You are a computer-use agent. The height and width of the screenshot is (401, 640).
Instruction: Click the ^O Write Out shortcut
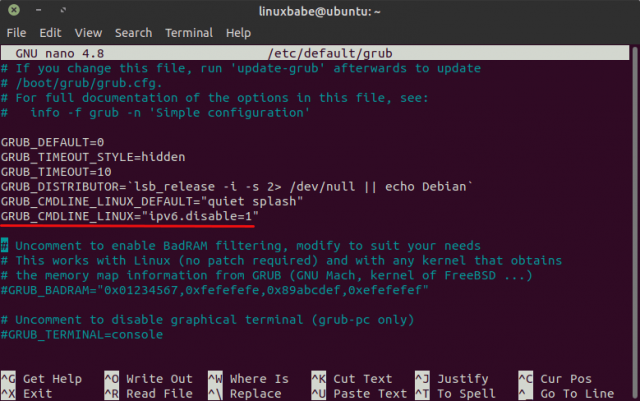tap(148, 379)
